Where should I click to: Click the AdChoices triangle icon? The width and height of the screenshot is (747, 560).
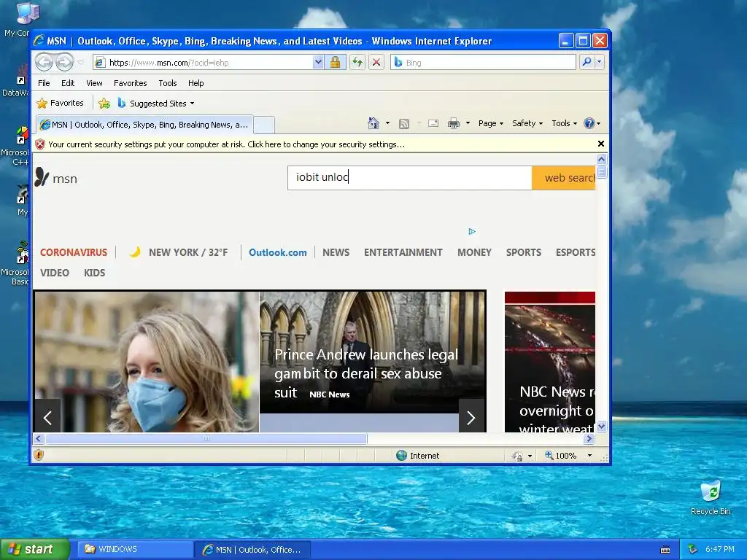pos(472,231)
